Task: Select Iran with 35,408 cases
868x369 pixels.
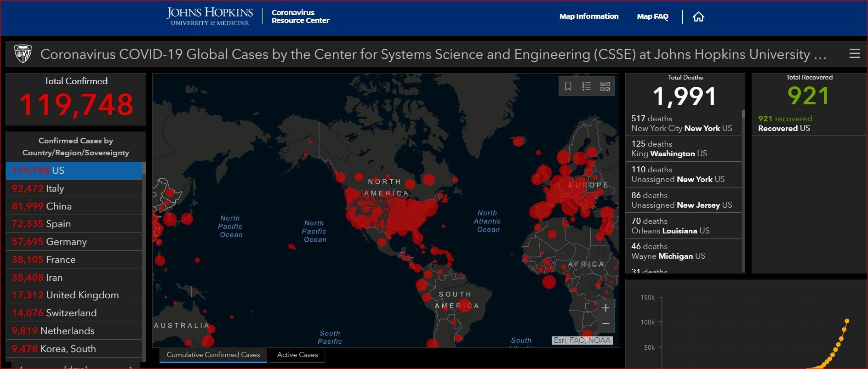Action: [74, 278]
